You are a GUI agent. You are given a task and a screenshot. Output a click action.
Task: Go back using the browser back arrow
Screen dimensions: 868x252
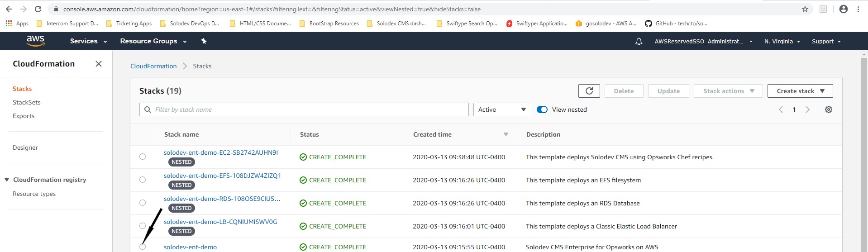[x=9, y=9]
